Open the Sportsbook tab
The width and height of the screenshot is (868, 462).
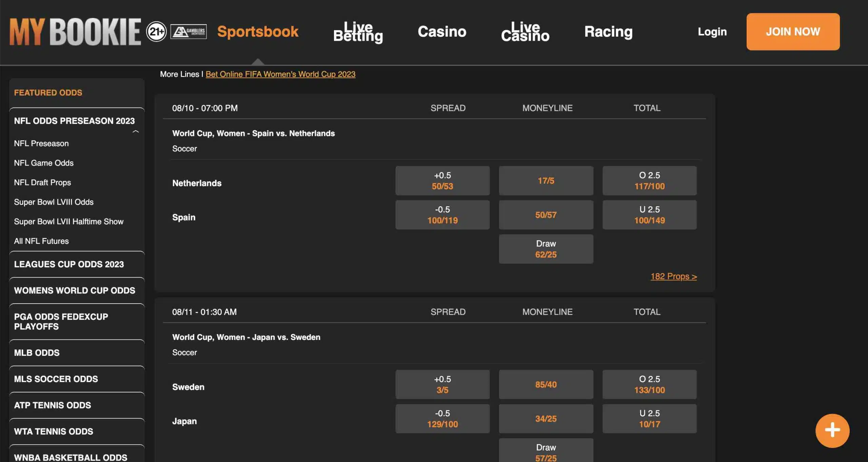point(258,32)
